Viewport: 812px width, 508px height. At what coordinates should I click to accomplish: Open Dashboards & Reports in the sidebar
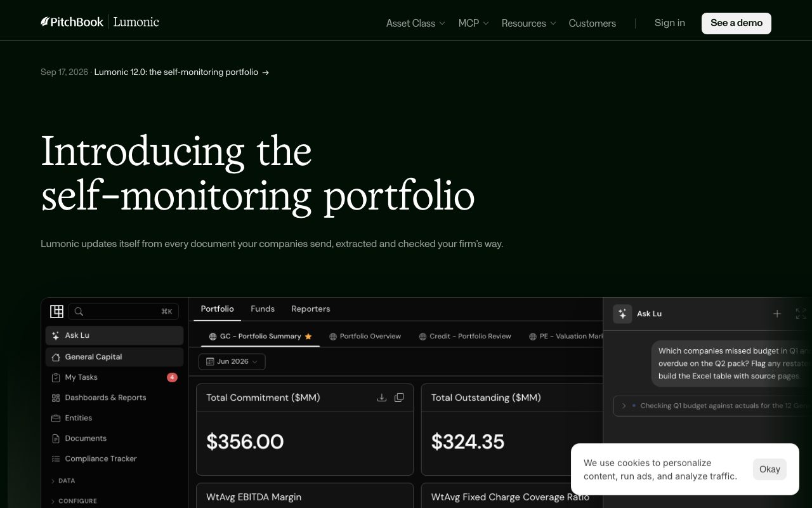tap(114, 398)
